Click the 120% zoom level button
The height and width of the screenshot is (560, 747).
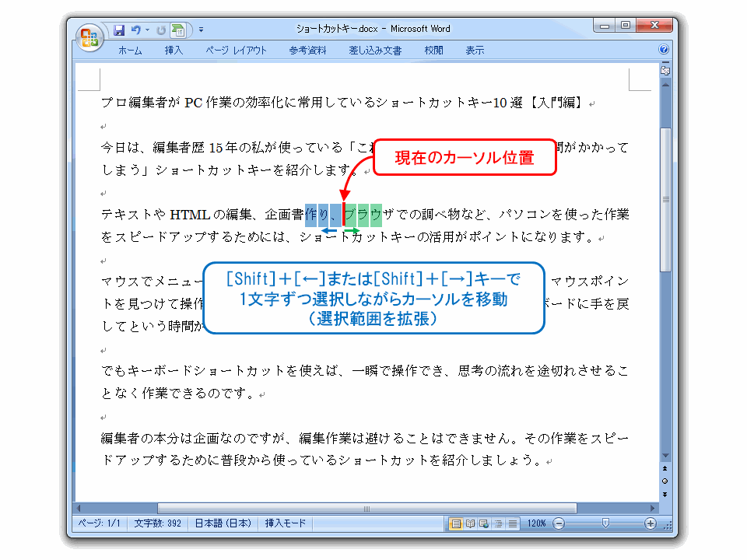[x=536, y=523]
